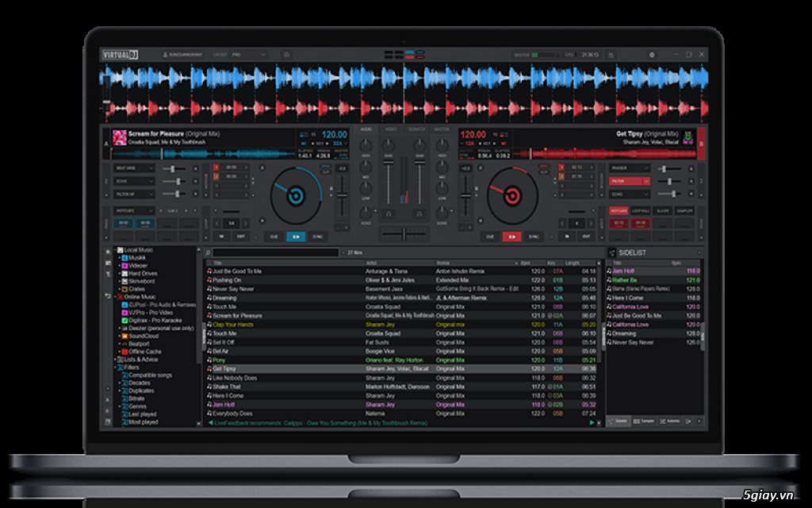The image size is (812, 508).
Task: Collapse the Online Music folder
Action: pyautogui.click(x=115, y=296)
